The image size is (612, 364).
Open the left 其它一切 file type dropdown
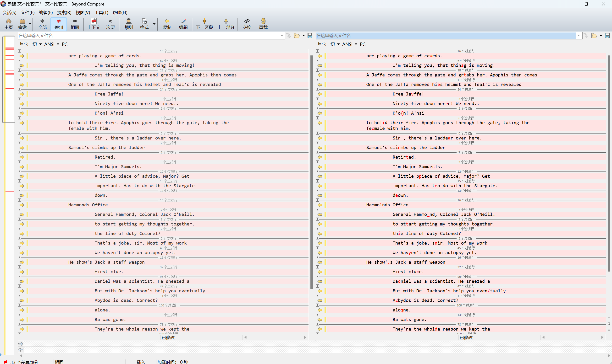[30, 44]
